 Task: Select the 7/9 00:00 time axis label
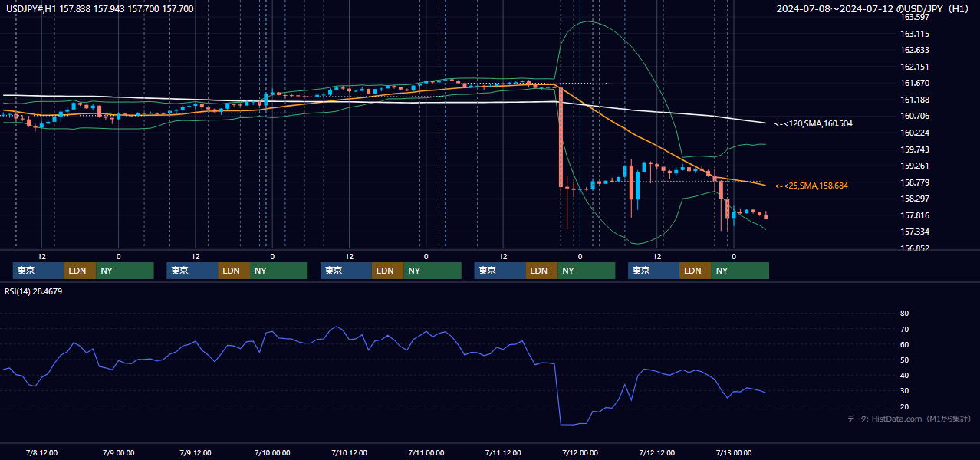click(x=118, y=452)
